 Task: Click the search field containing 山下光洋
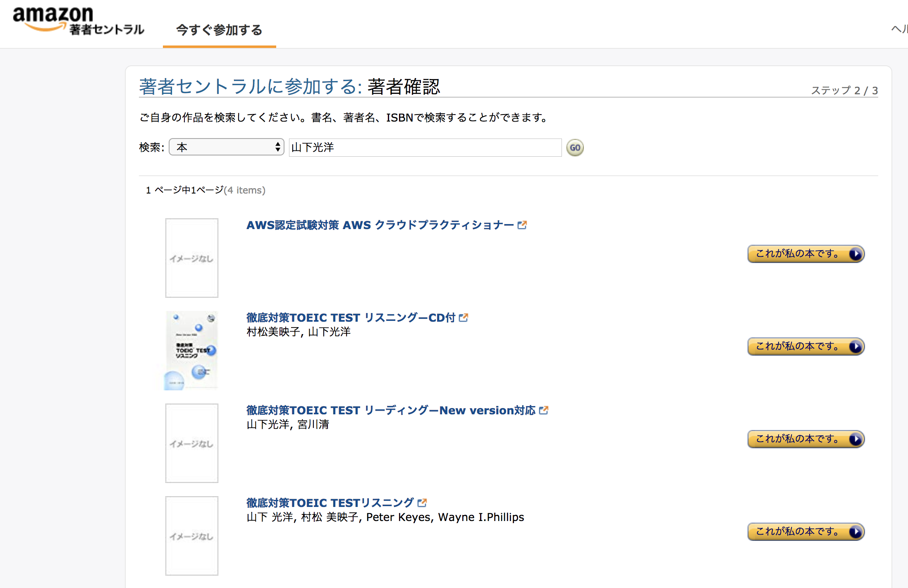click(425, 147)
